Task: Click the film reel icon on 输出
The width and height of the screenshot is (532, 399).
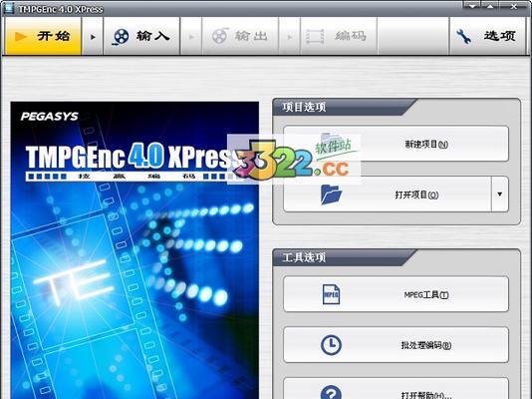Action: pos(219,36)
